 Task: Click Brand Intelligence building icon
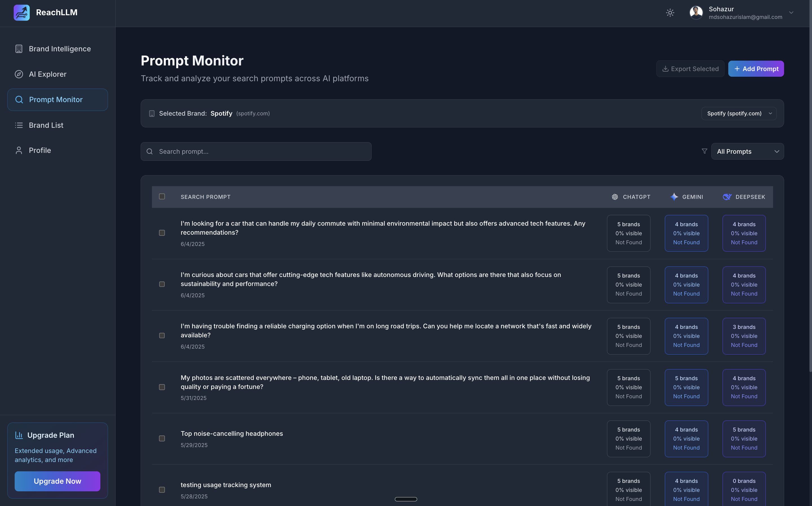(19, 49)
